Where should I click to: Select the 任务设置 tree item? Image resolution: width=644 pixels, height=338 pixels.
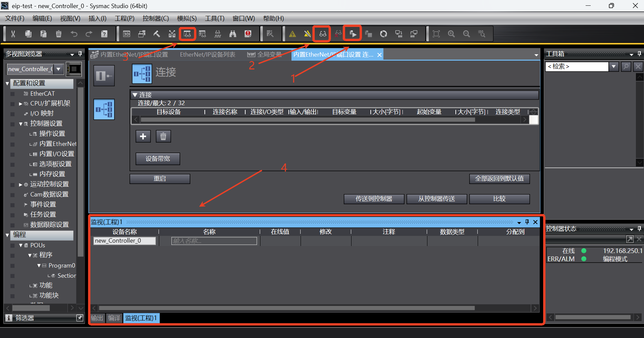[43, 215]
